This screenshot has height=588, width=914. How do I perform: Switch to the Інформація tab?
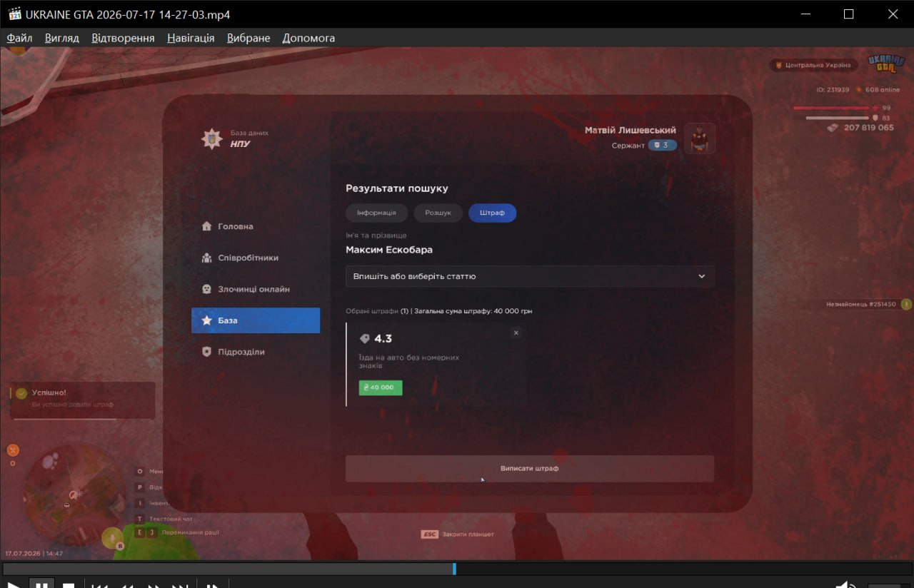(x=377, y=213)
